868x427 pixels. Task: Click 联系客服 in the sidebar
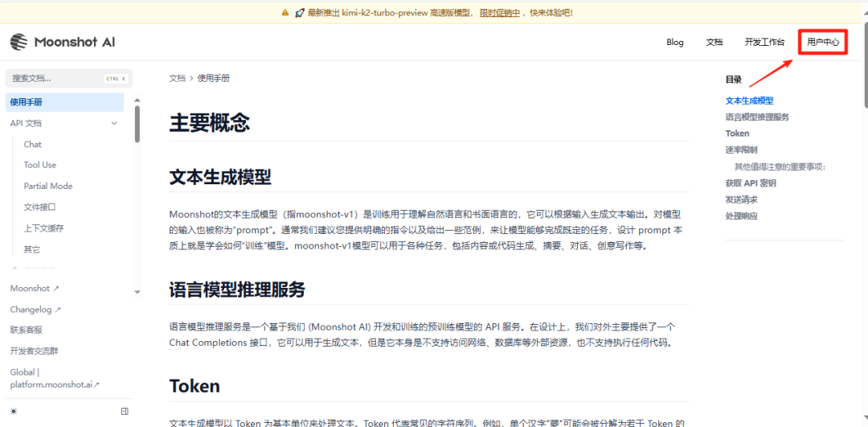pos(26,330)
